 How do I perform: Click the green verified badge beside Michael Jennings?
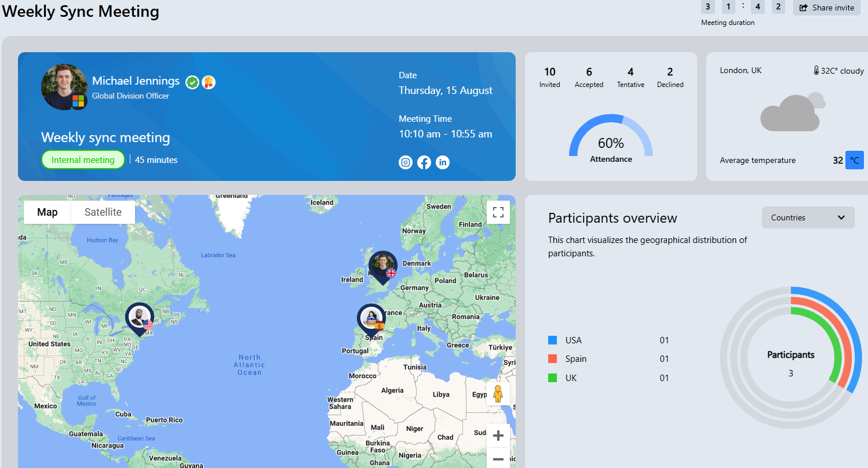pyautogui.click(x=192, y=82)
